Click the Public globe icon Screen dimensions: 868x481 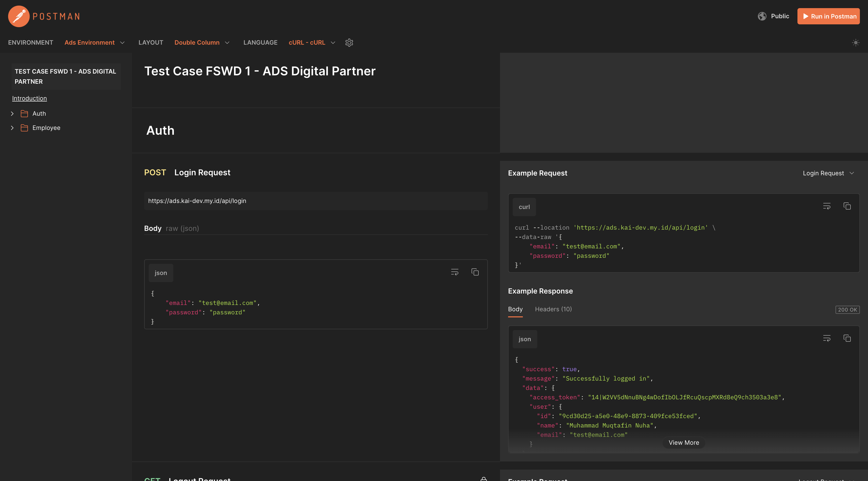point(762,16)
